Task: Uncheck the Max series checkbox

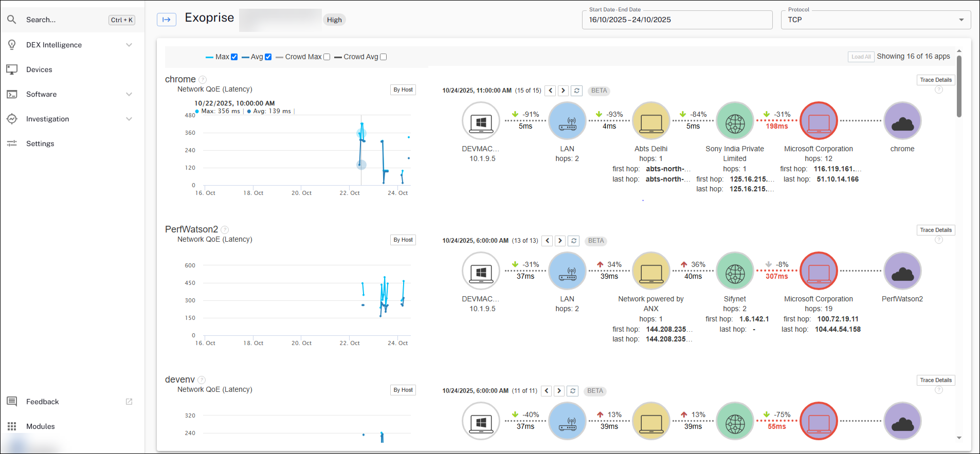Action: [234, 57]
